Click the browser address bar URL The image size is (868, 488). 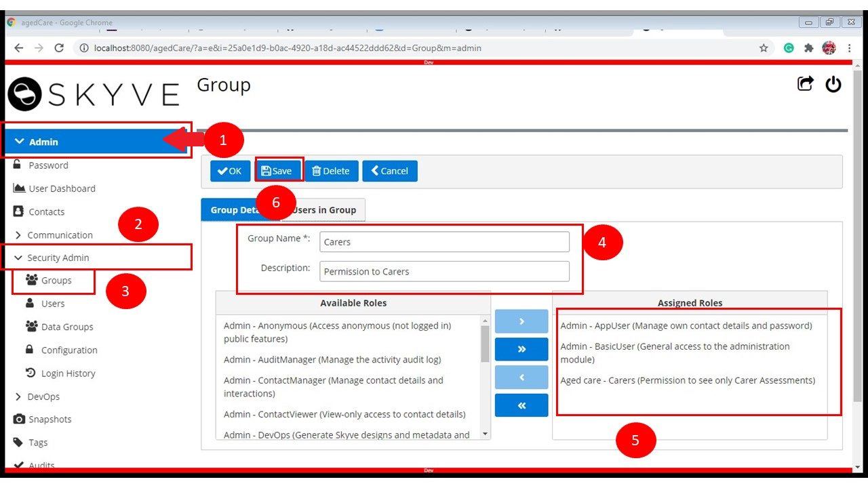(x=288, y=48)
